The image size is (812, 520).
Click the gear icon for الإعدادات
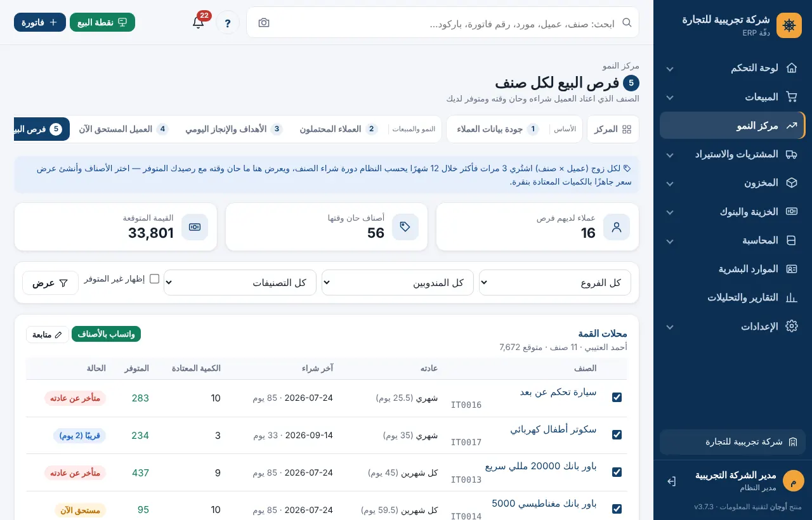click(791, 326)
